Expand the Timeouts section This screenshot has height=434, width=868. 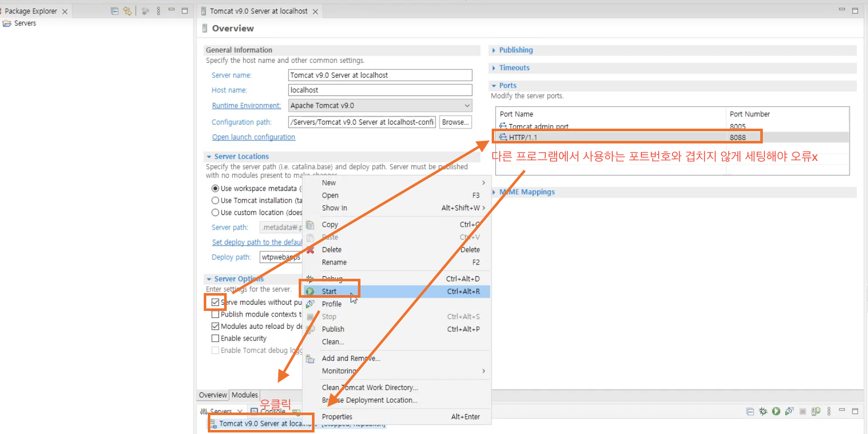[x=494, y=68]
